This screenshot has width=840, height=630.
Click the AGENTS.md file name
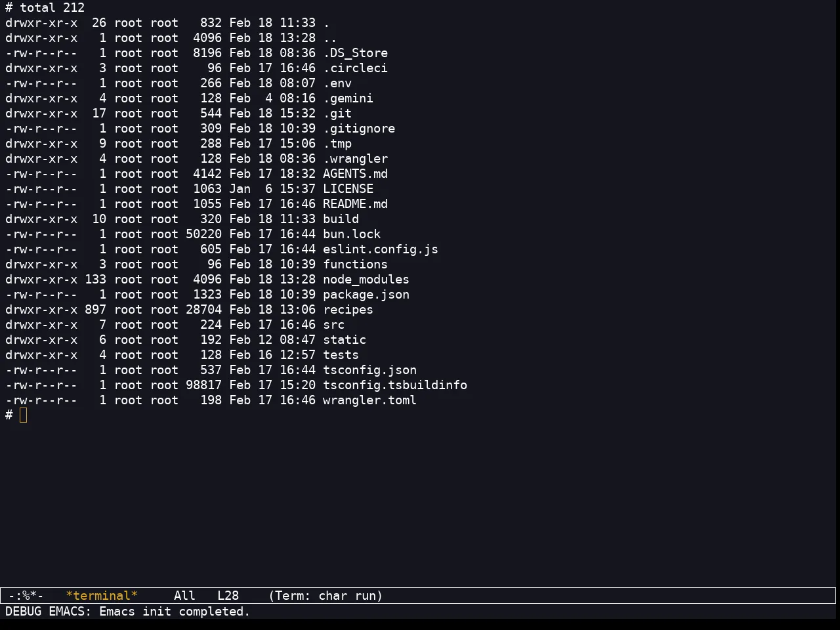pyautogui.click(x=355, y=174)
